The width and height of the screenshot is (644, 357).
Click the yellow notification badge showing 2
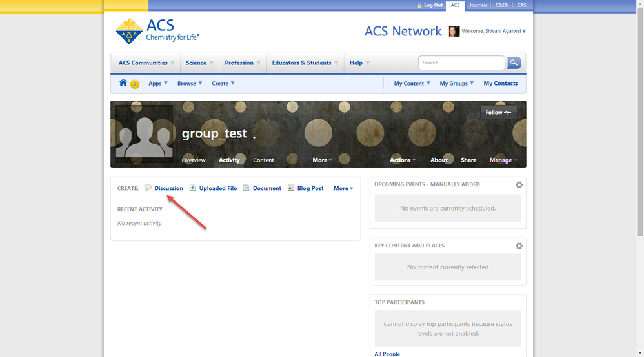[135, 84]
